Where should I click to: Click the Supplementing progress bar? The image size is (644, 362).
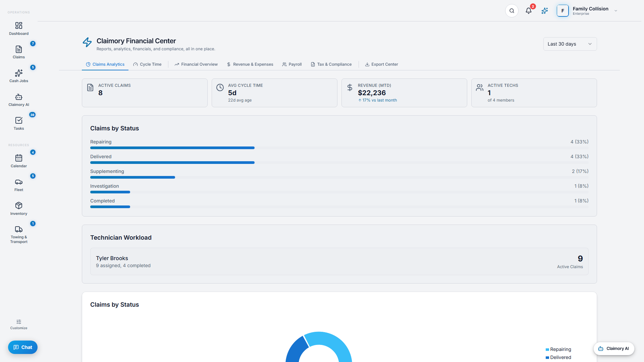pos(339,177)
